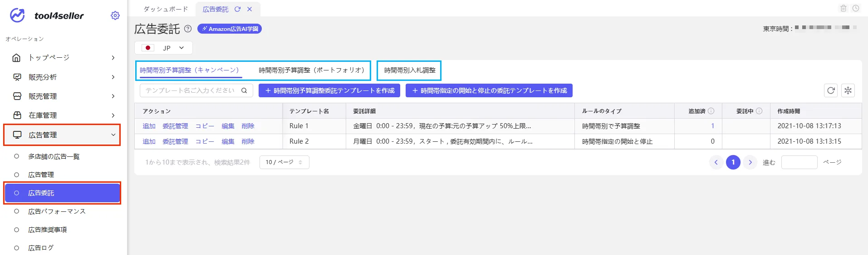868x255 pixels.
Task: Create 時間帯指定の開始と停止 template button
Action: click(489, 90)
